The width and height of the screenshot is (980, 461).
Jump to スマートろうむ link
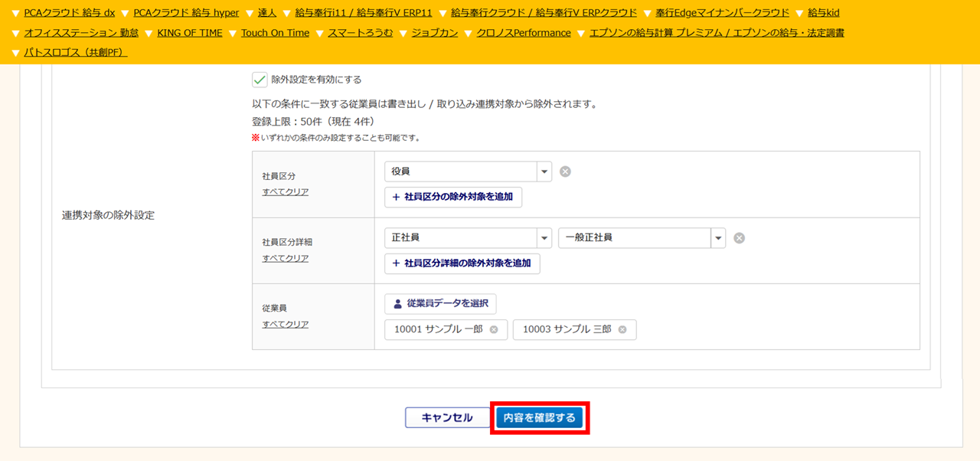tap(360, 33)
